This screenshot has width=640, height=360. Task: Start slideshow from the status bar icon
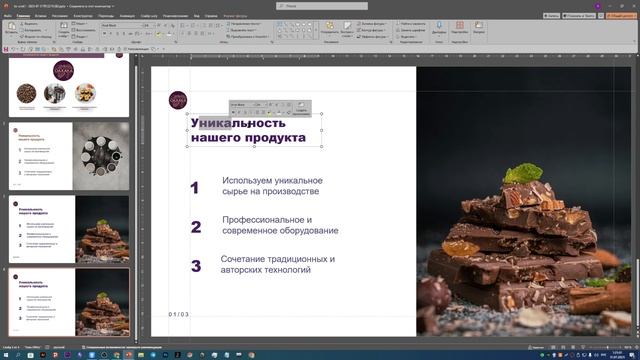coord(583,347)
